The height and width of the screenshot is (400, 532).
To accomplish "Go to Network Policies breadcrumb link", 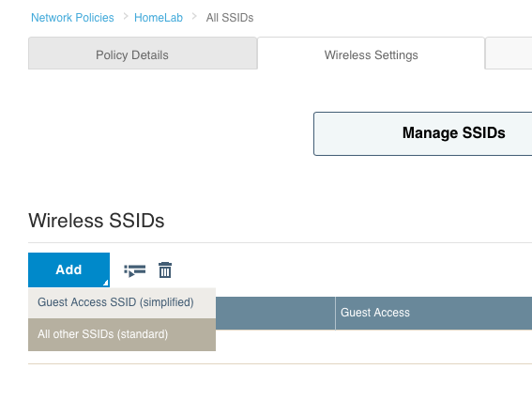I will point(72,18).
